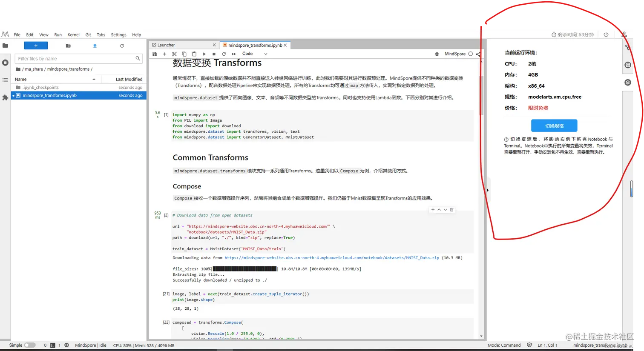Sort files by Name column header
Viewport: 644px width, 351px height.
click(x=55, y=79)
